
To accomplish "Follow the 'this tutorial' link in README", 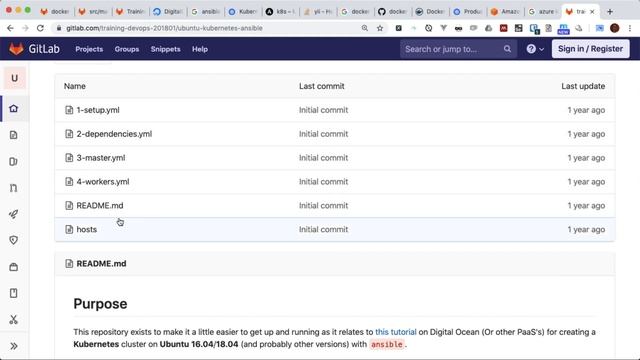I will click(396, 332).
